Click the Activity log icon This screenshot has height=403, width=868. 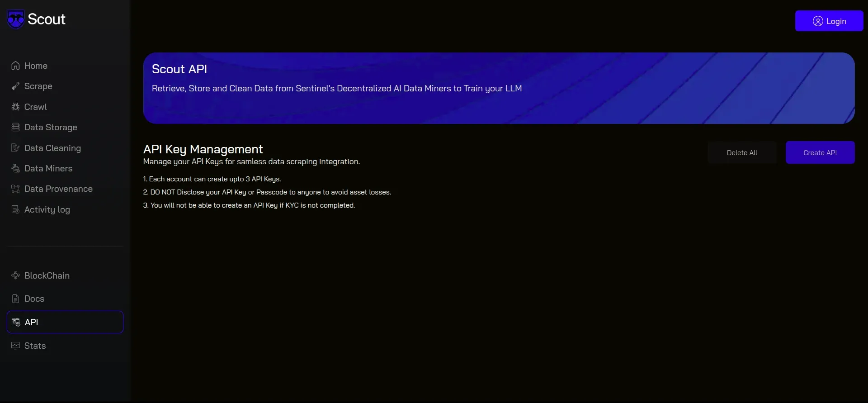coord(15,209)
